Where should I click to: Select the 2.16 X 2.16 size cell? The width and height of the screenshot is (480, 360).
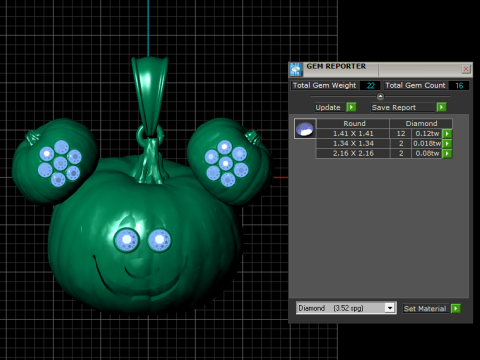tap(353, 154)
